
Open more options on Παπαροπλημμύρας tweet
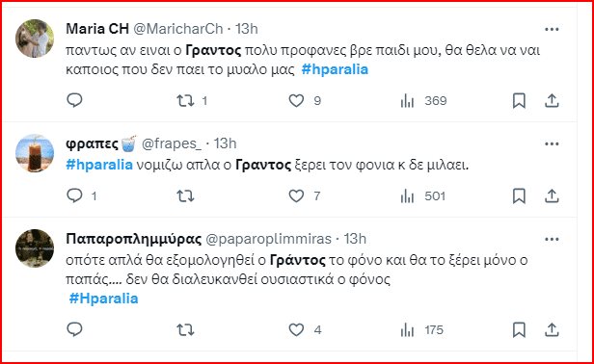click(x=552, y=239)
